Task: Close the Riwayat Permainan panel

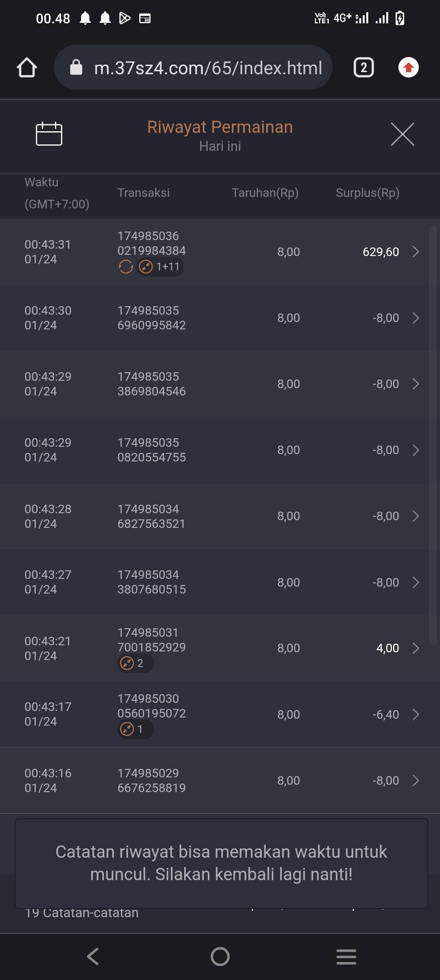Action: coord(402,134)
